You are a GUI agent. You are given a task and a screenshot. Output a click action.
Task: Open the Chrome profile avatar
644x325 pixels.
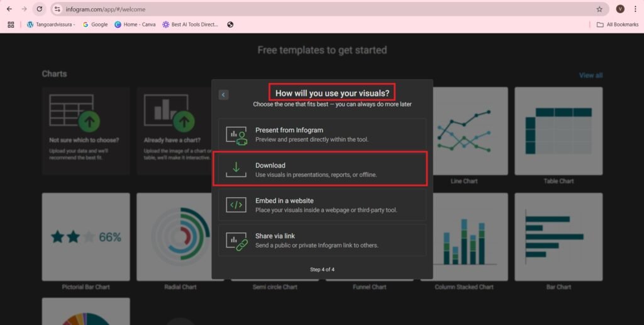click(x=620, y=9)
